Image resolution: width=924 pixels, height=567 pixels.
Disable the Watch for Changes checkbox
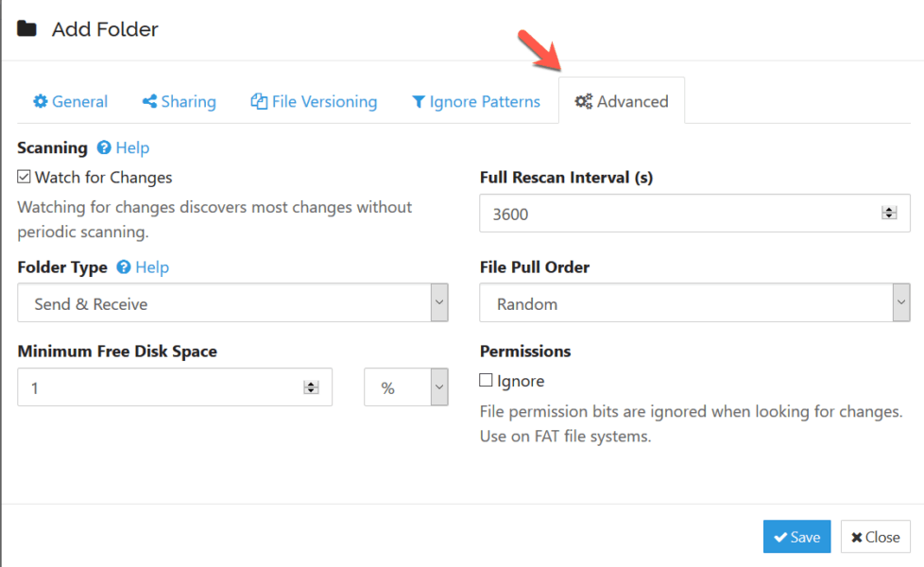(x=25, y=177)
